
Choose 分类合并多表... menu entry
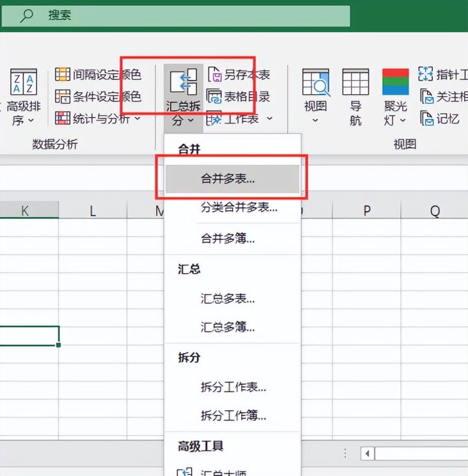click(233, 207)
